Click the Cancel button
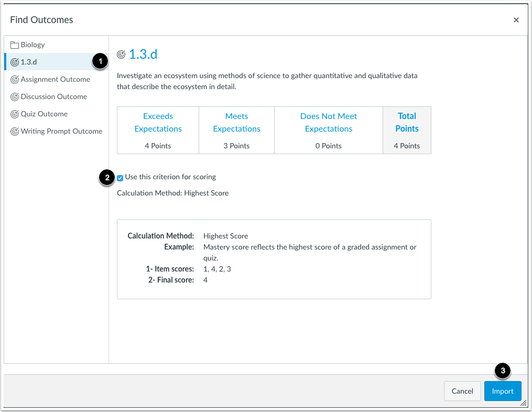This screenshot has height=412, width=532. [462, 391]
